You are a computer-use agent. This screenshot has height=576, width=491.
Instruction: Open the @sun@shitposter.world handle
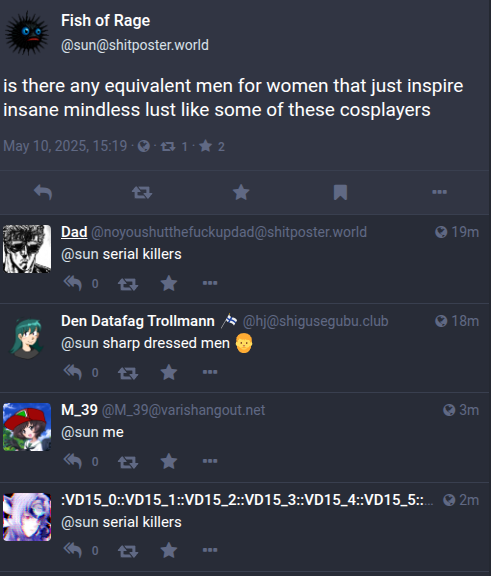point(135,45)
